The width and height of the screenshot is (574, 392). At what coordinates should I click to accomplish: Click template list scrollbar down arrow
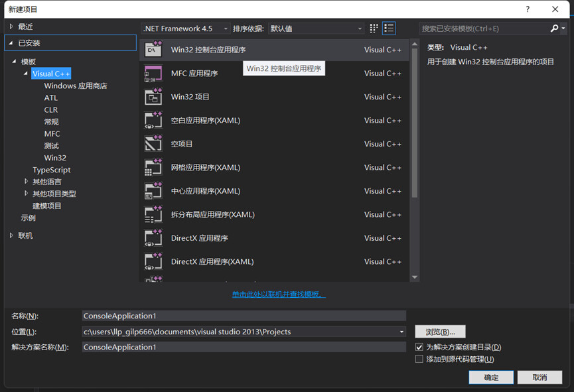(x=414, y=277)
